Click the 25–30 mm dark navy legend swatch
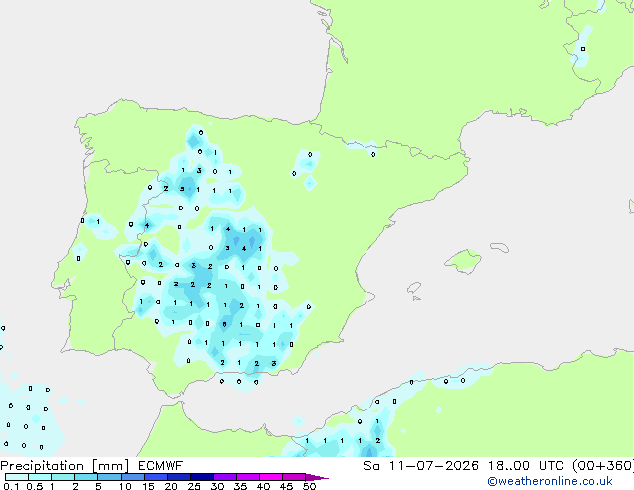The width and height of the screenshot is (634, 490). point(202,477)
